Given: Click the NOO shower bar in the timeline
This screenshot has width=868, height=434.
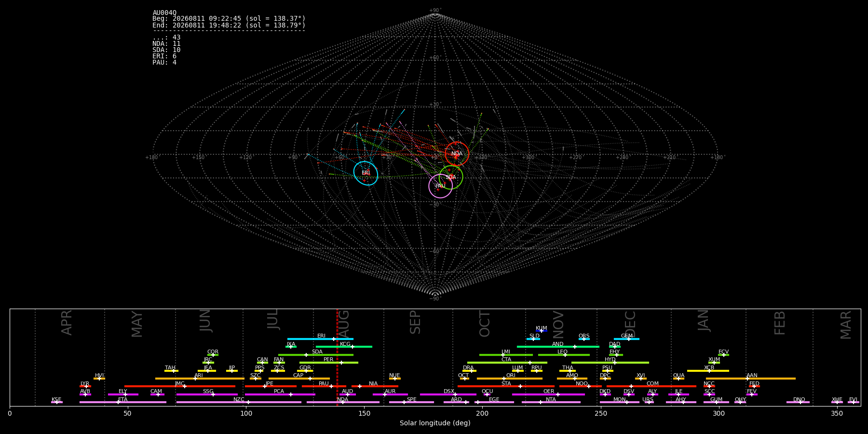Looking at the screenshot, I should tap(581, 386).
